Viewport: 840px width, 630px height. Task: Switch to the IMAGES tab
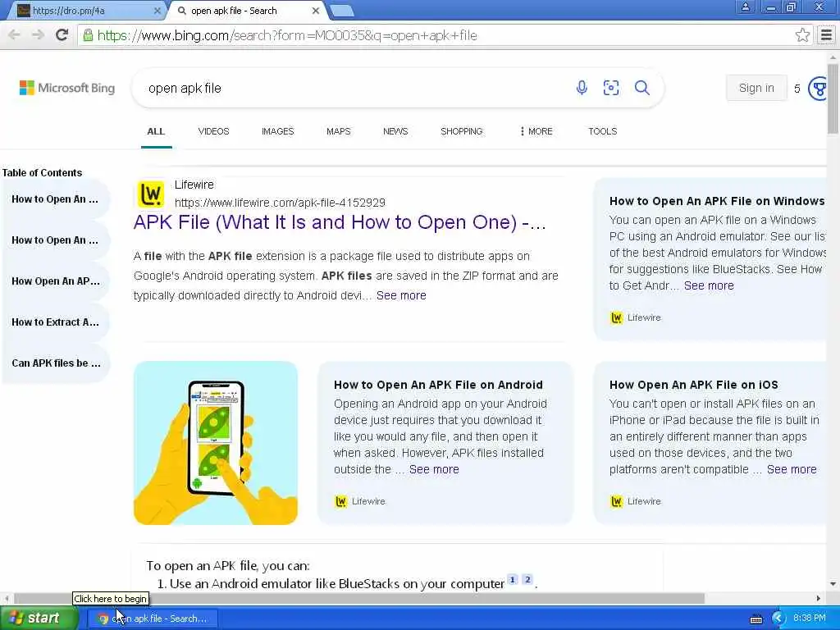click(277, 131)
